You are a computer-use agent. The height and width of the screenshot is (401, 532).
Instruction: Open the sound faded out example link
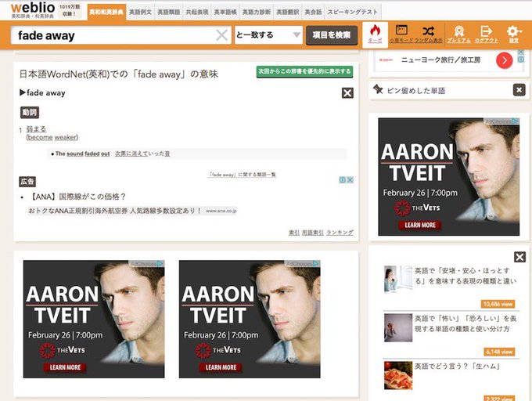point(88,154)
